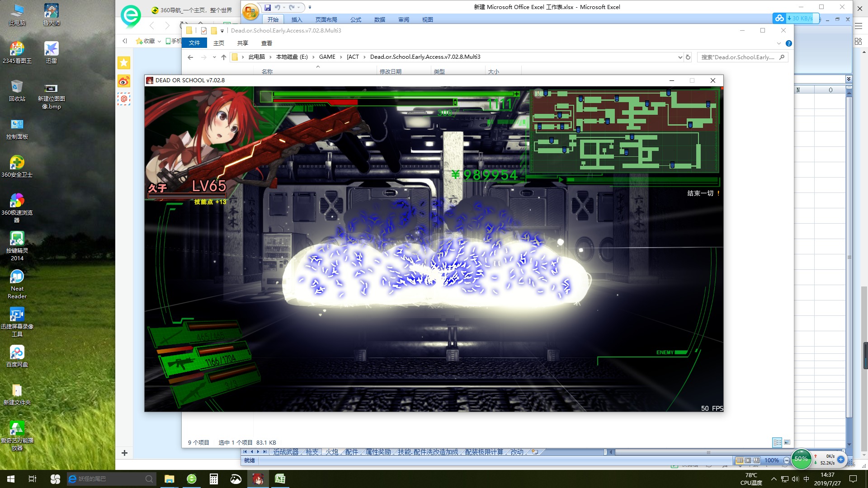This screenshot has height=488, width=868.
Task: Open Weibo icon in browser sidebar
Action: (124, 81)
